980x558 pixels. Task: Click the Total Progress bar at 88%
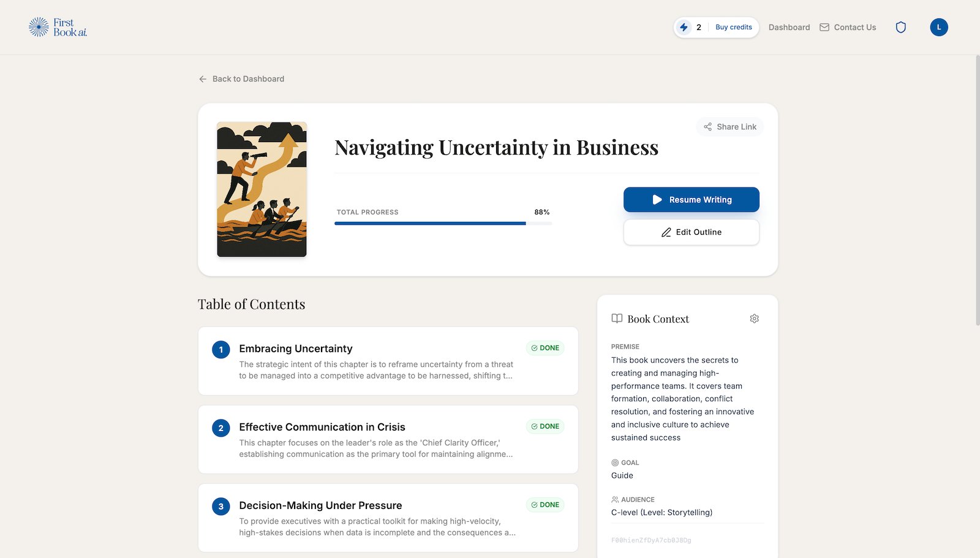443,223
